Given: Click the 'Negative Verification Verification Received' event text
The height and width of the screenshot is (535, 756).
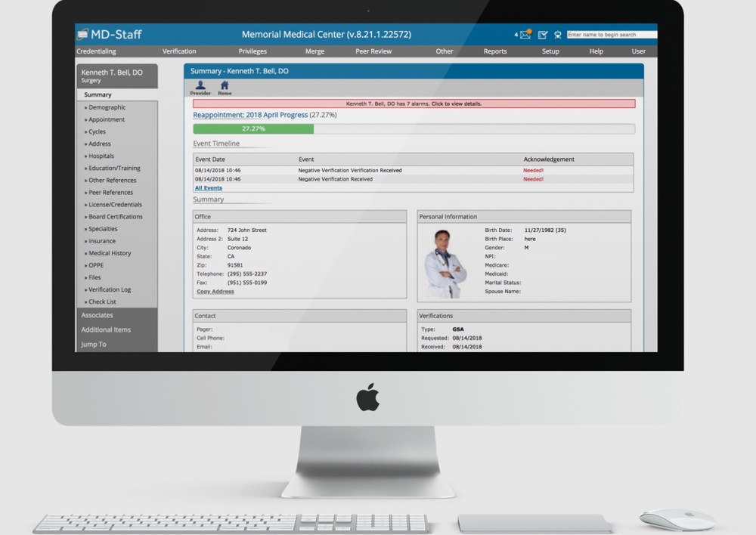Looking at the screenshot, I should click(x=349, y=170).
